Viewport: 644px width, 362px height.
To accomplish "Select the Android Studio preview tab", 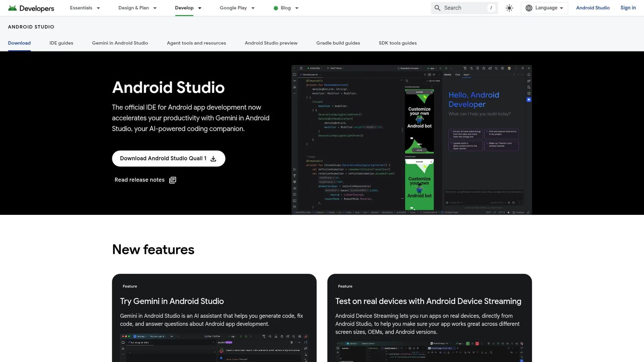I will pyautogui.click(x=271, y=43).
